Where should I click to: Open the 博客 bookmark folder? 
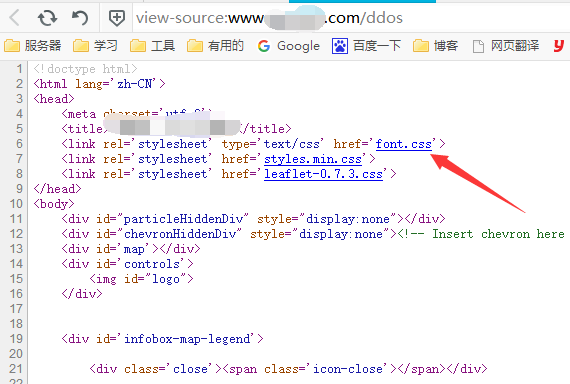pos(435,46)
